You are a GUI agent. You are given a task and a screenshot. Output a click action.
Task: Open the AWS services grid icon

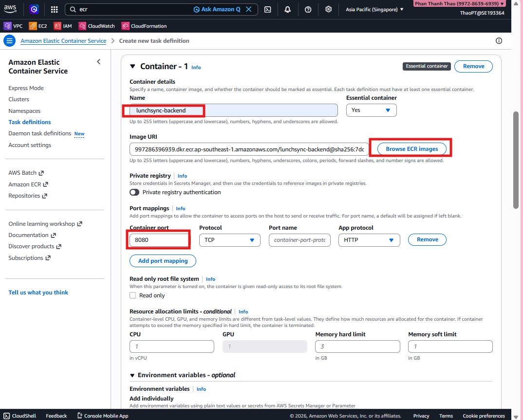(x=54, y=9)
